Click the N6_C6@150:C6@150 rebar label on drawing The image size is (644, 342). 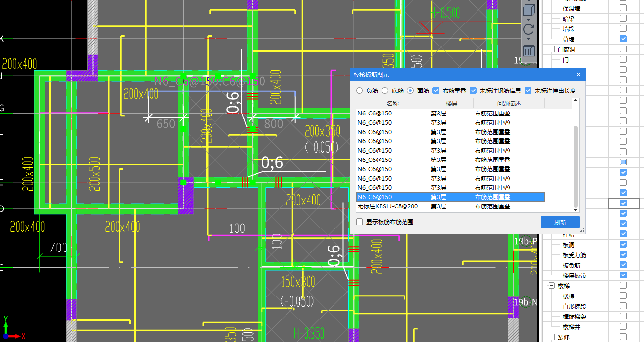[x=210, y=81]
